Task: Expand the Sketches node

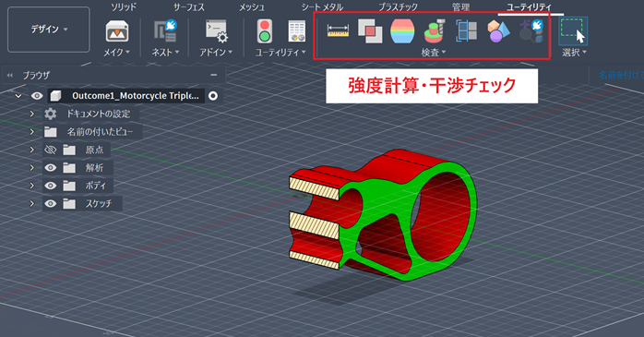Action: (x=32, y=204)
